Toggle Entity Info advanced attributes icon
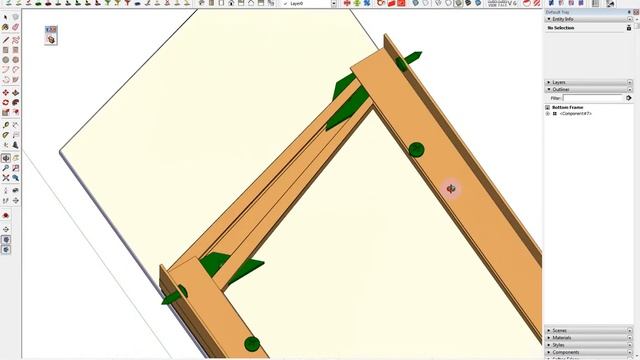The height and width of the screenshot is (360, 640). (x=629, y=28)
